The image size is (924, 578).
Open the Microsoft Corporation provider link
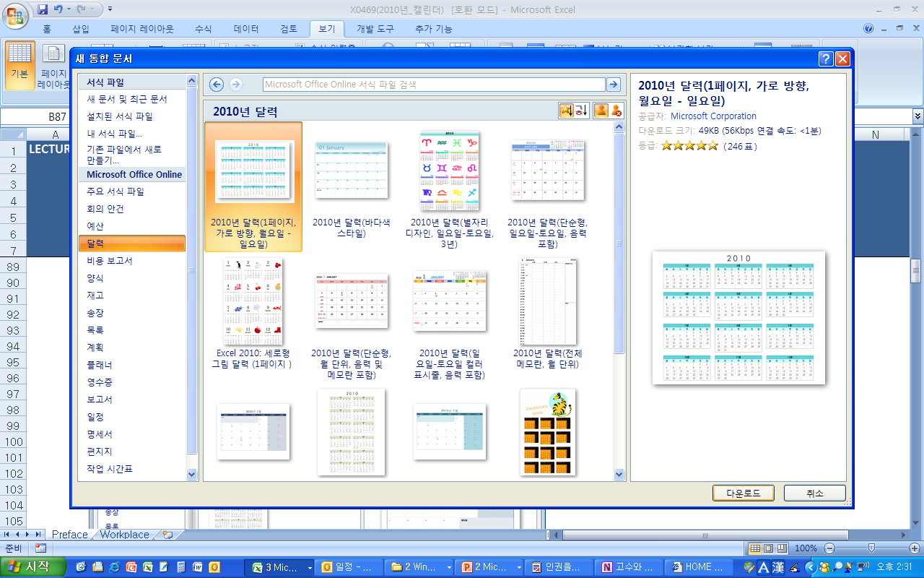713,116
